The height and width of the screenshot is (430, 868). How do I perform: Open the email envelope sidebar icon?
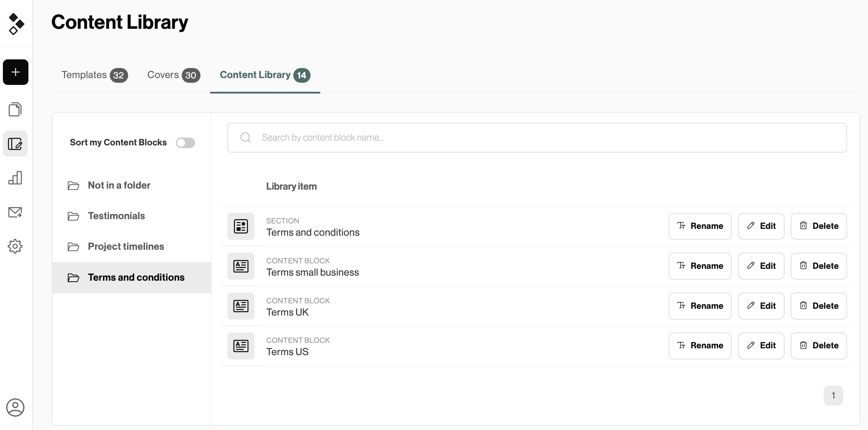(x=15, y=212)
